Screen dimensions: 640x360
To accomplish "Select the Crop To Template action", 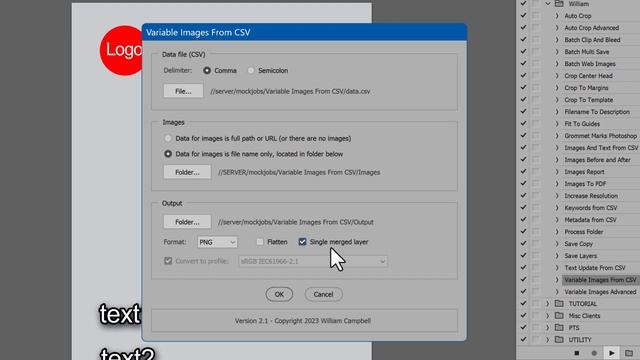I will click(589, 100).
